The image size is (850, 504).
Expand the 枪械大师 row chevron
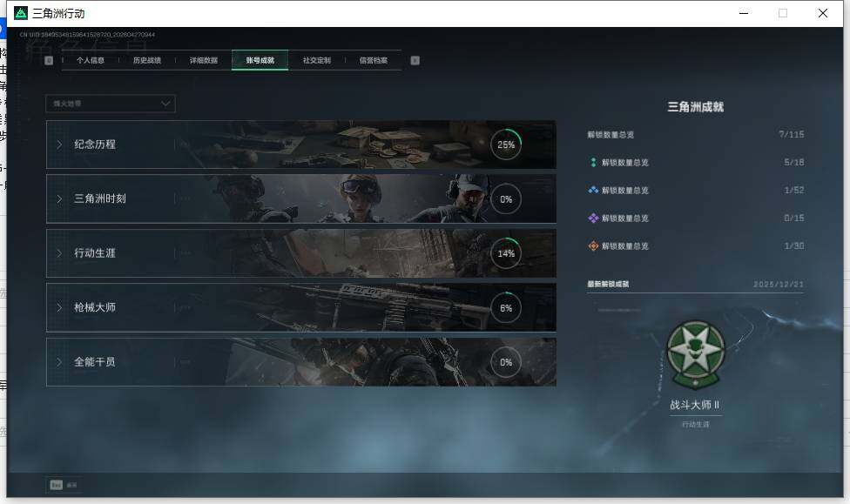tap(59, 307)
